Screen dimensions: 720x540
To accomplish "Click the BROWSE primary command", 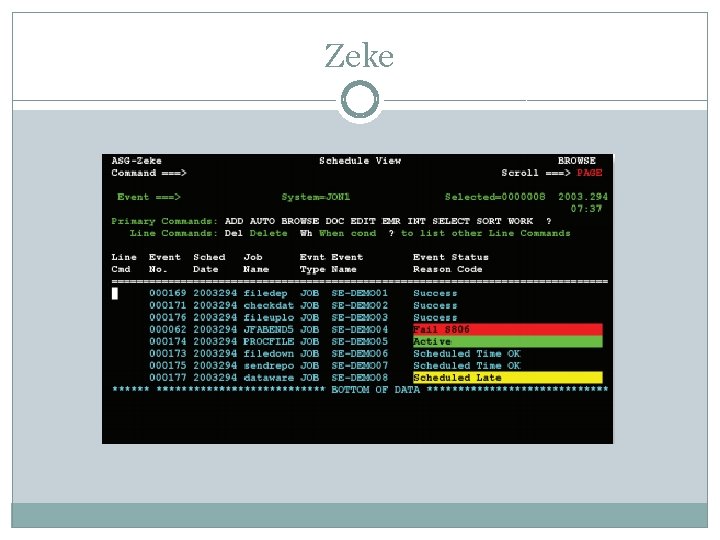I will point(300,221).
